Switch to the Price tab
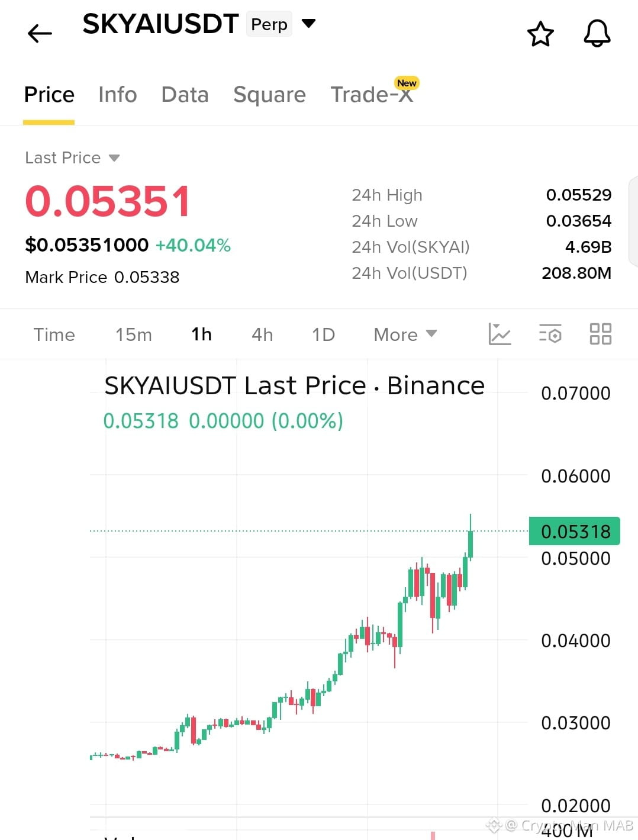 coord(49,95)
